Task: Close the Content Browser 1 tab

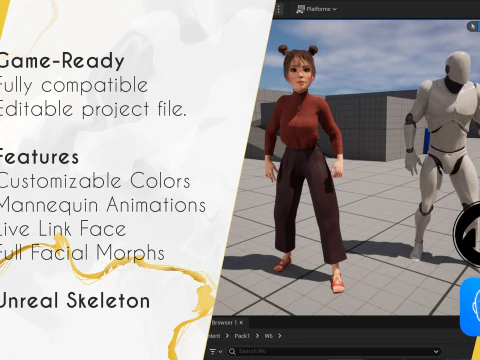Action: (x=241, y=322)
